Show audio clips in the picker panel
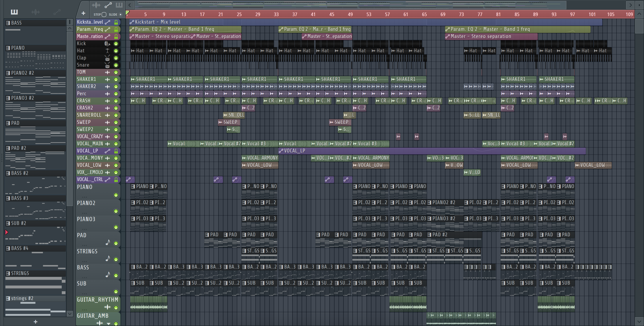Image resolution: width=644 pixels, height=326 pixels. tap(36, 12)
